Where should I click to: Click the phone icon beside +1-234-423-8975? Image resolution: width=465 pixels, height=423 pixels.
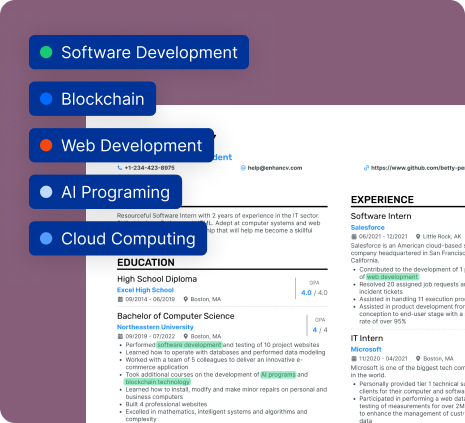tap(120, 168)
